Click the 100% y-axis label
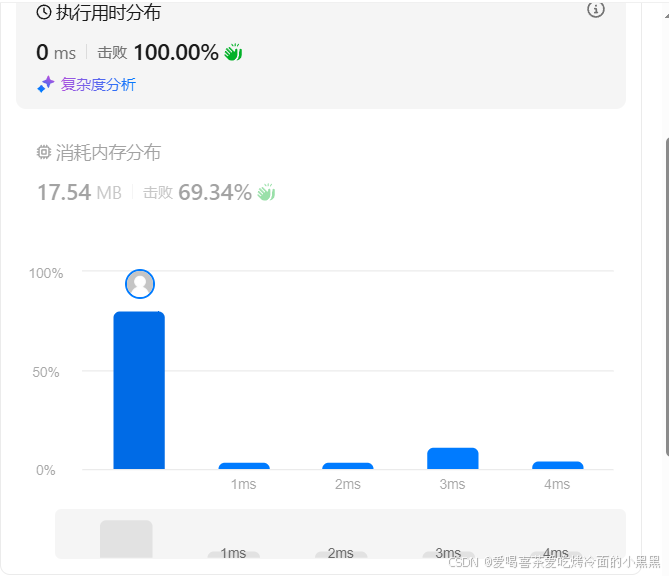The width and height of the screenshot is (669, 576). [x=46, y=273]
